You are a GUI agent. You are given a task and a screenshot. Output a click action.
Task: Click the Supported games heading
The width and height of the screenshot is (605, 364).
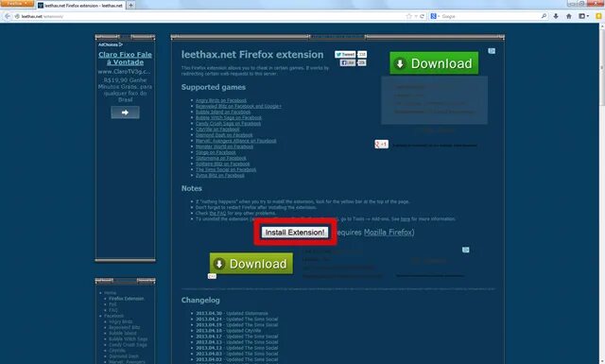pos(214,87)
